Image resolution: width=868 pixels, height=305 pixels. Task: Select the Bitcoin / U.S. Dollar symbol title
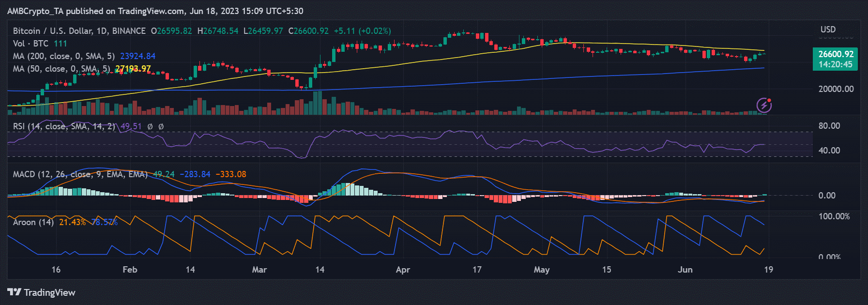[x=79, y=31]
